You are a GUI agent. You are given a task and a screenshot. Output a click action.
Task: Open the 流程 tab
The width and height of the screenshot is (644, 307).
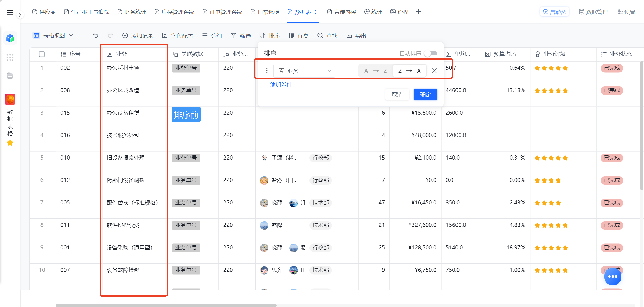pos(399,12)
